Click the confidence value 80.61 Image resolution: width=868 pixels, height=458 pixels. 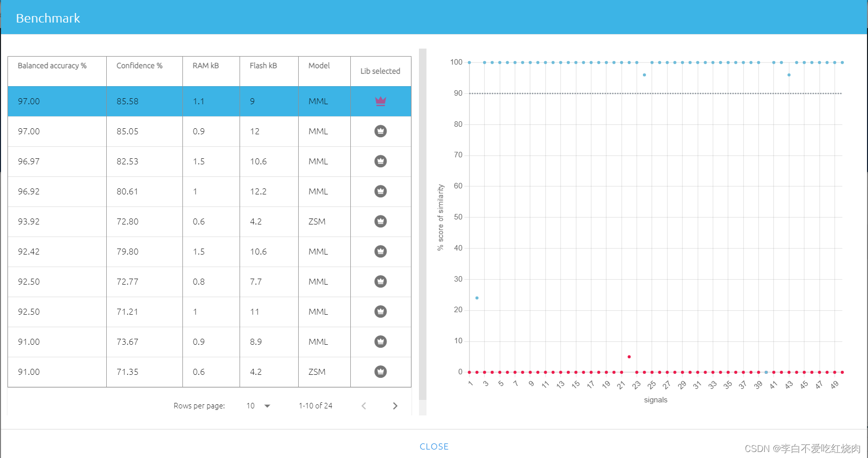127,191
